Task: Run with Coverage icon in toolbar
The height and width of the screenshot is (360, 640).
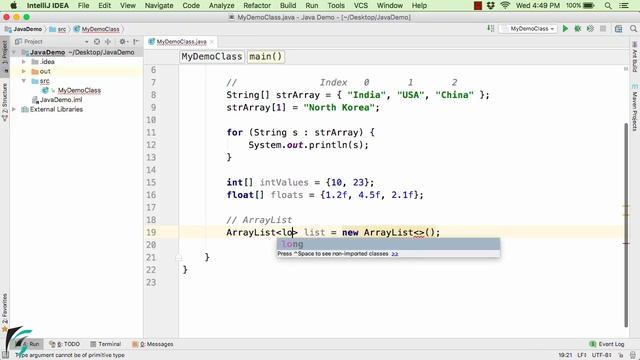Action: coord(590,29)
